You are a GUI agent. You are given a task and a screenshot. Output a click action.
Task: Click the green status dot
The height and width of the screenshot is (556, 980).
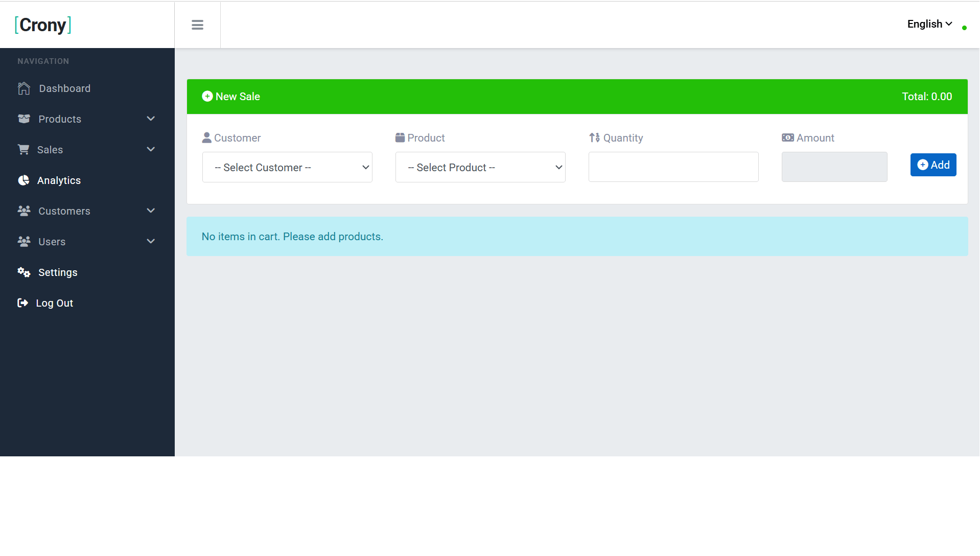pyautogui.click(x=964, y=28)
